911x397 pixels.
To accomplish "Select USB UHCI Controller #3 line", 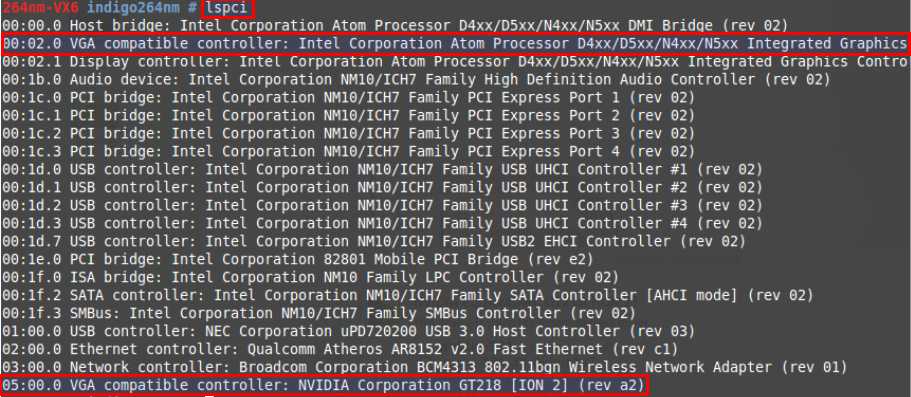I will [382, 206].
